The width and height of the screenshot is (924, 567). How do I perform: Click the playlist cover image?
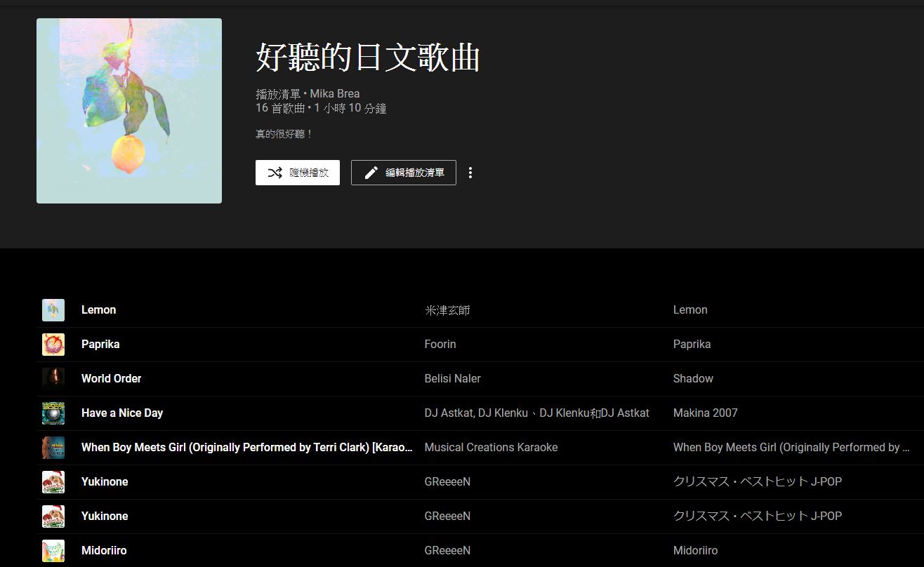tap(128, 110)
